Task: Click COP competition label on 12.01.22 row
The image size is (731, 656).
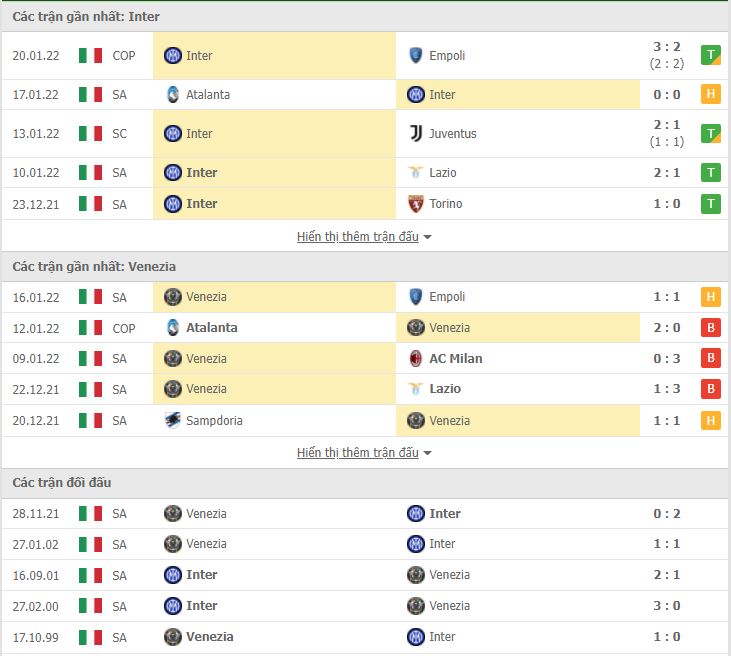Action: pyautogui.click(x=124, y=328)
